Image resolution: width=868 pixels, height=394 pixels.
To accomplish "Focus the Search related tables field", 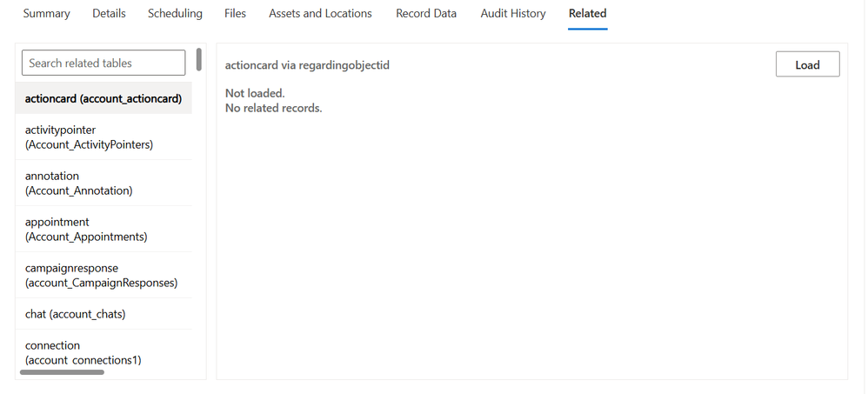I will pos(103,63).
